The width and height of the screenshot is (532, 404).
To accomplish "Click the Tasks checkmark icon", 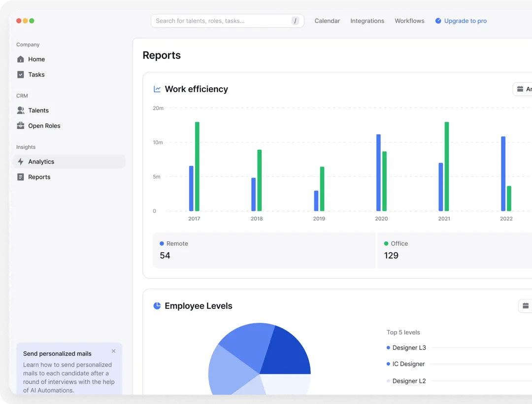I will pyautogui.click(x=20, y=74).
